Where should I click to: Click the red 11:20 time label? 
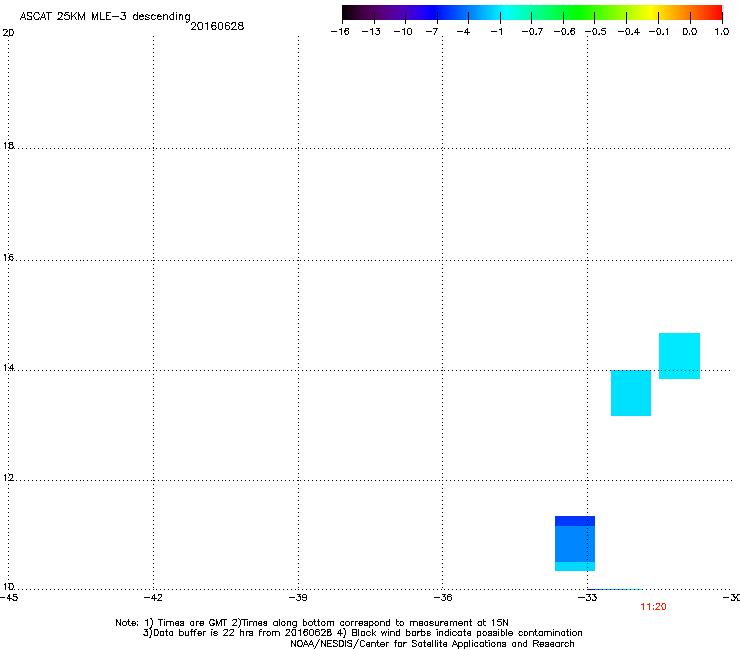(653, 607)
